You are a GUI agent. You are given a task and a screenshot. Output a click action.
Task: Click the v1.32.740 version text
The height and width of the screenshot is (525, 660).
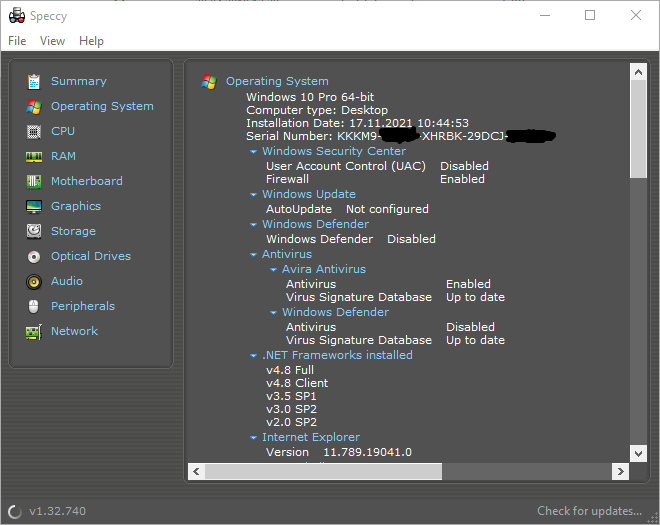57,511
